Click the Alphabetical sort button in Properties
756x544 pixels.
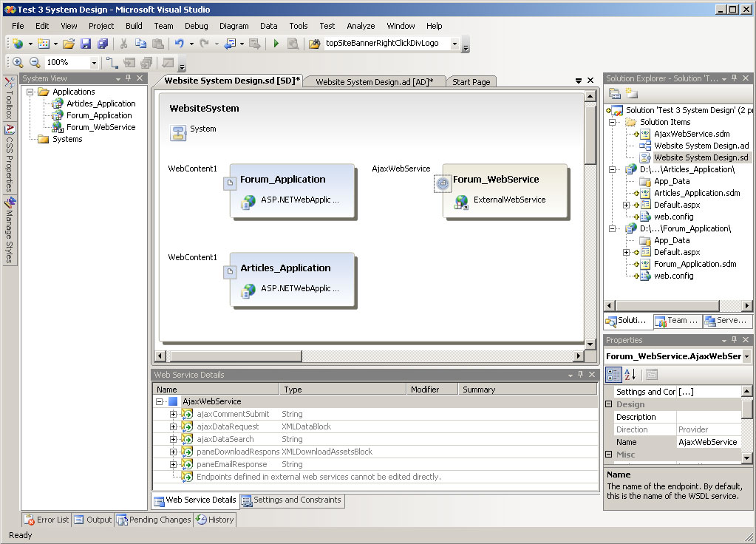pos(630,374)
